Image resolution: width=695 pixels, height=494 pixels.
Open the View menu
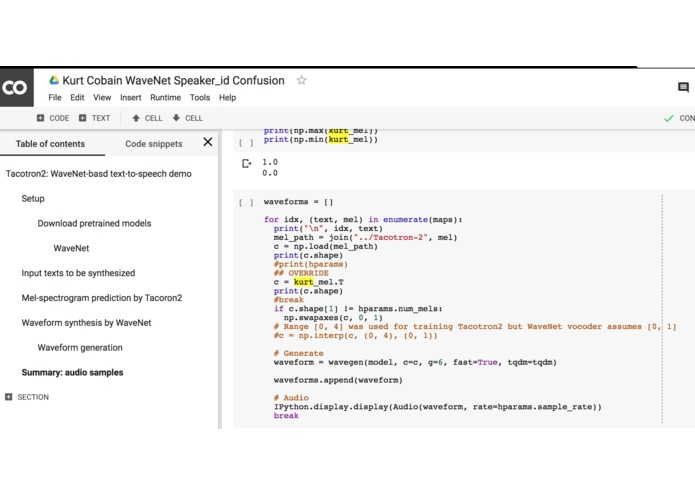[x=102, y=97]
